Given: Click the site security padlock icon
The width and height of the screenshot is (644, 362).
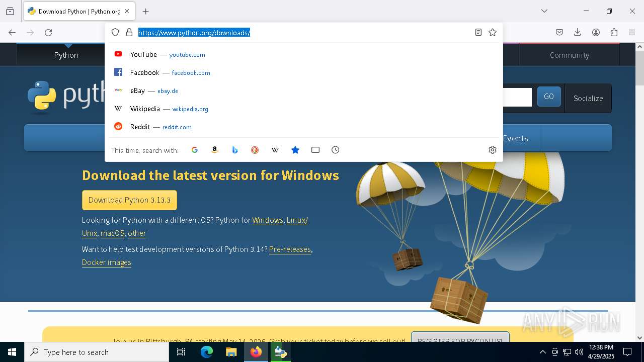Looking at the screenshot, I should pyautogui.click(x=129, y=33).
